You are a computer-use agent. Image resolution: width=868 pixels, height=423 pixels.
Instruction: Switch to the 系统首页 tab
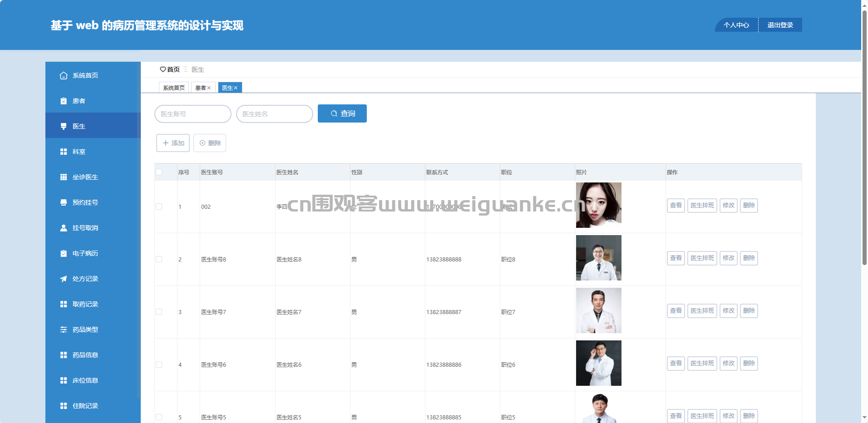click(174, 88)
